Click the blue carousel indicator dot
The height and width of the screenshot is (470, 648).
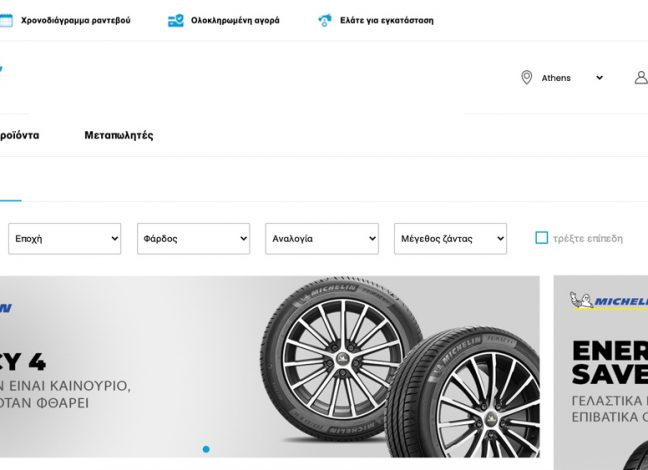point(206,449)
